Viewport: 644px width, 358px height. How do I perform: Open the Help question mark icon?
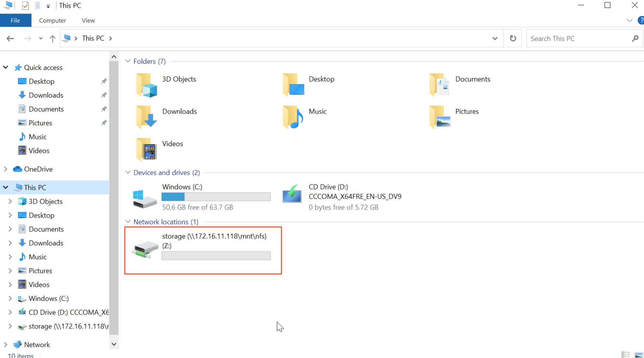pyautogui.click(x=640, y=21)
